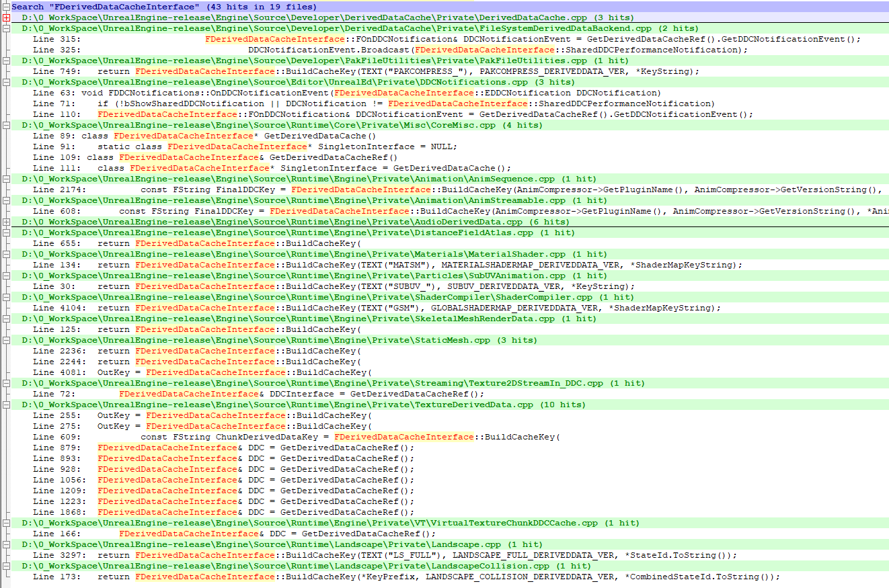Select the Line 166 result with GetDerivedDataCacheRef

269,533
